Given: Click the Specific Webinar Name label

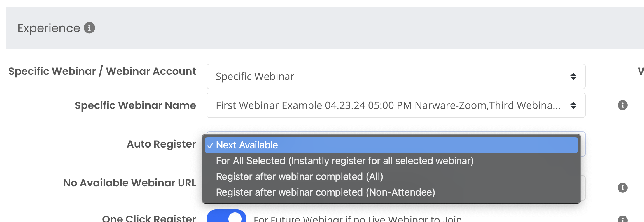Looking at the screenshot, I should tap(135, 105).
